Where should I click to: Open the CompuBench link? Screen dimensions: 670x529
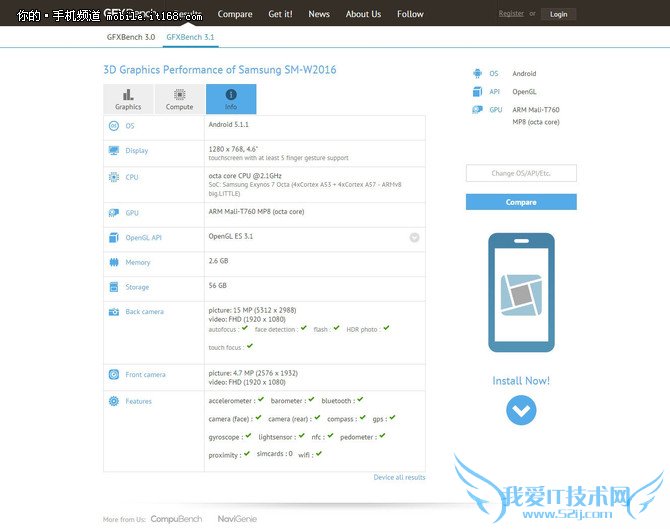click(x=176, y=519)
